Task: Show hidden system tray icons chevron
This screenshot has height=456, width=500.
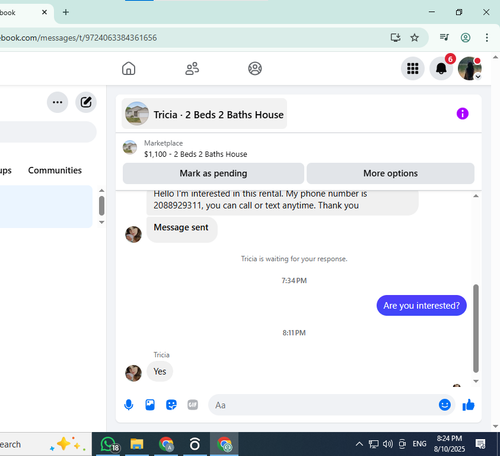Action: 359,444
